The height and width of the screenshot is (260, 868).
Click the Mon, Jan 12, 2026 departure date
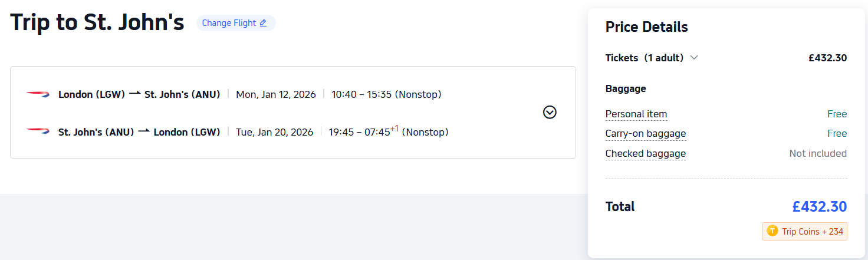coord(276,94)
